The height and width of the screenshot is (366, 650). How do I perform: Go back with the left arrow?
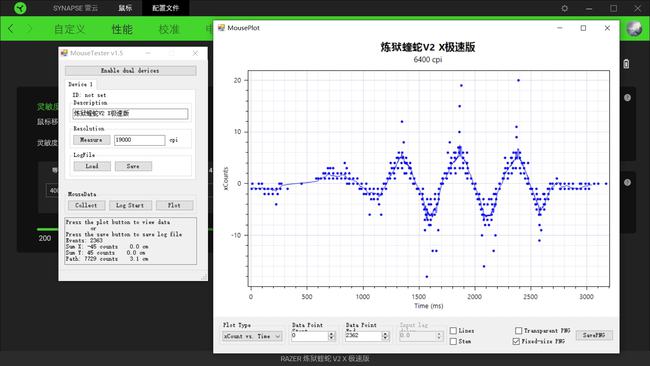tap(11, 29)
